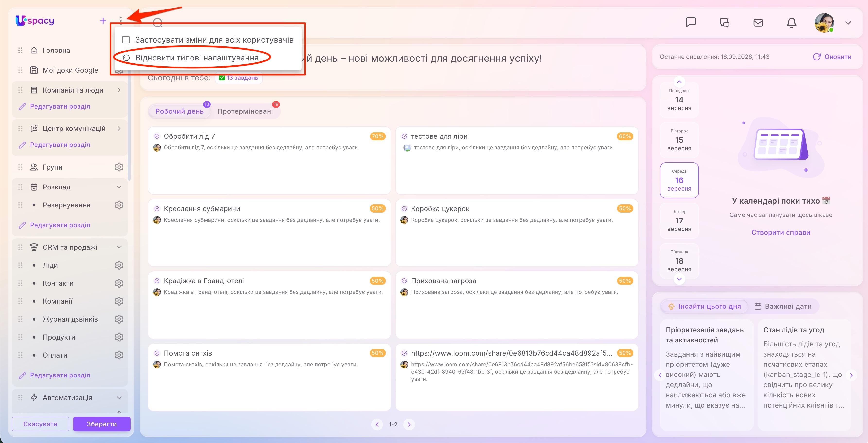Screen dimensions: 868x443
Task: Open settings gear for Контакти
Action: (119, 283)
